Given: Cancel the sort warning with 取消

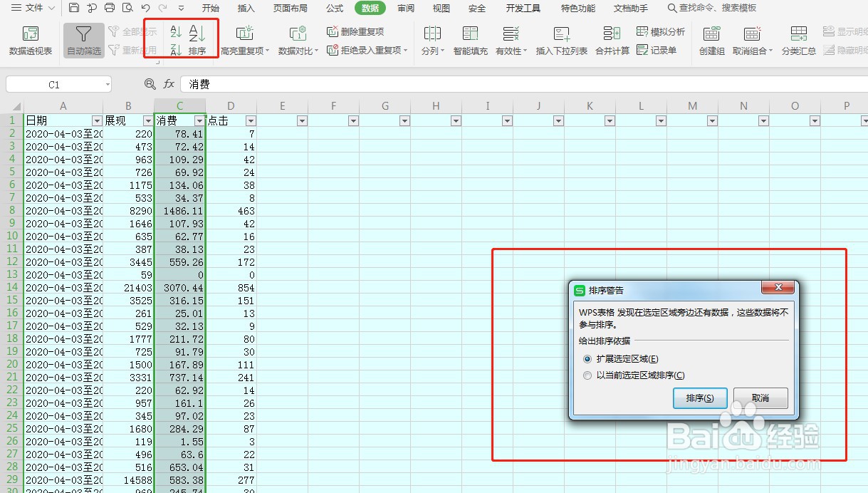Looking at the screenshot, I should click(760, 399).
